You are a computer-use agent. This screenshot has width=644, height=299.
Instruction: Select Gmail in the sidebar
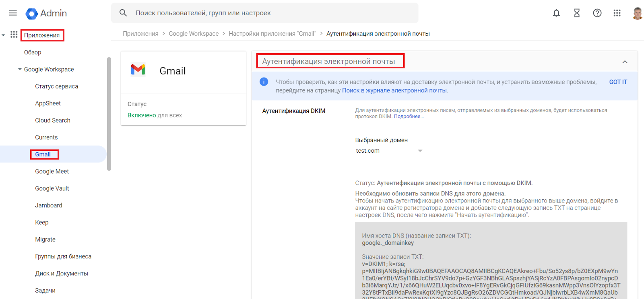43,154
